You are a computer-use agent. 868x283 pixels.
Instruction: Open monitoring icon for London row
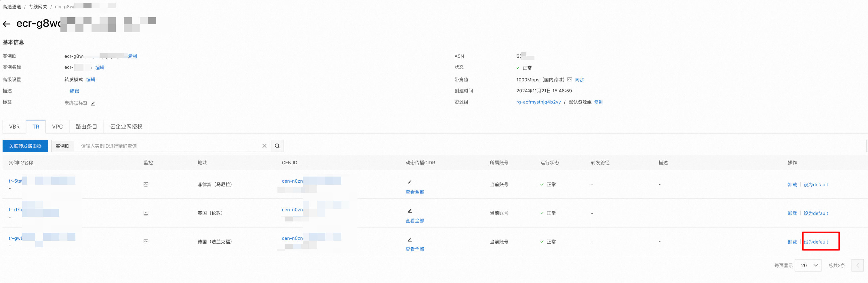click(x=146, y=213)
